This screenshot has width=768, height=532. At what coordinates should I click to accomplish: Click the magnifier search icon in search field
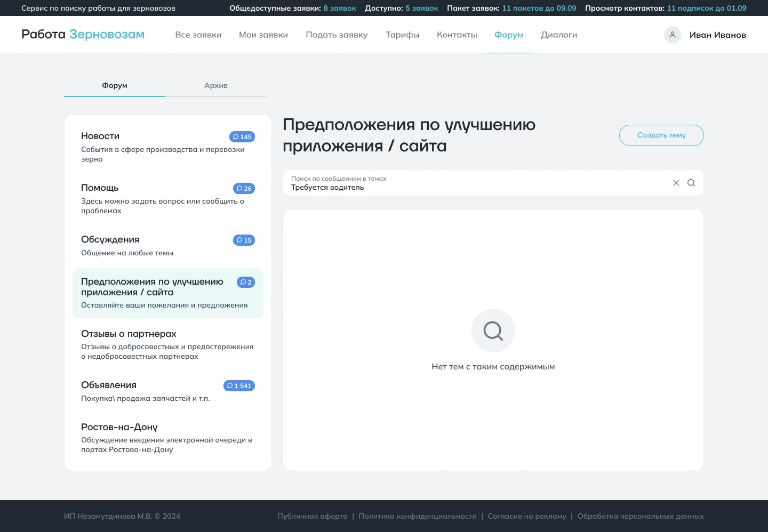pyautogui.click(x=691, y=183)
